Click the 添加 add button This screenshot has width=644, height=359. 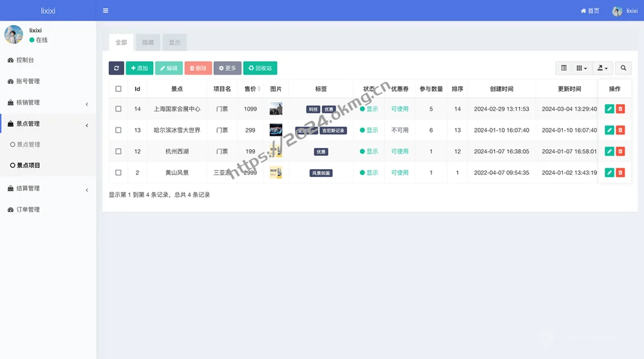tap(140, 68)
